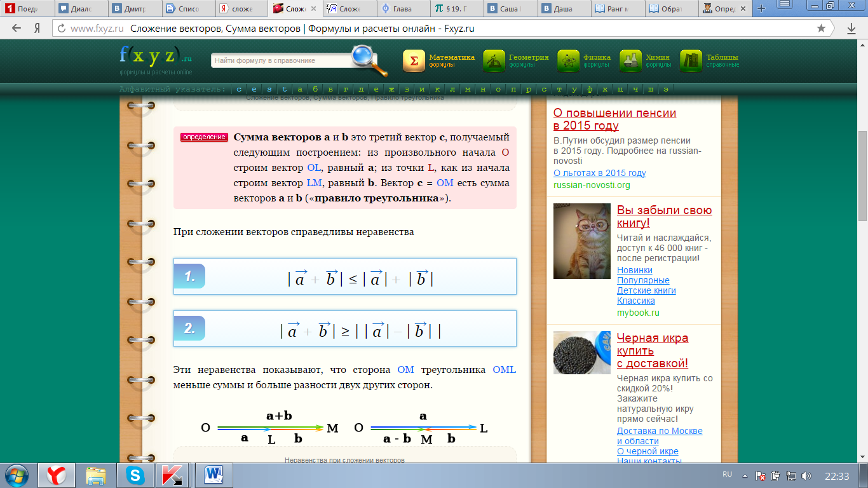Switch to the 'Диалс' browser tab
Image resolution: width=868 pixels, height=488 pixels.
point(81,8)
